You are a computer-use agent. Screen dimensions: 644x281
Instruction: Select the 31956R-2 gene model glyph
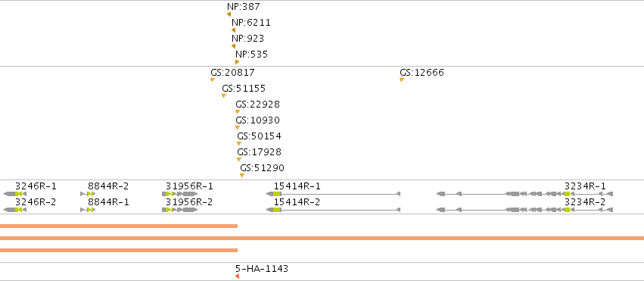click(180, 210)
